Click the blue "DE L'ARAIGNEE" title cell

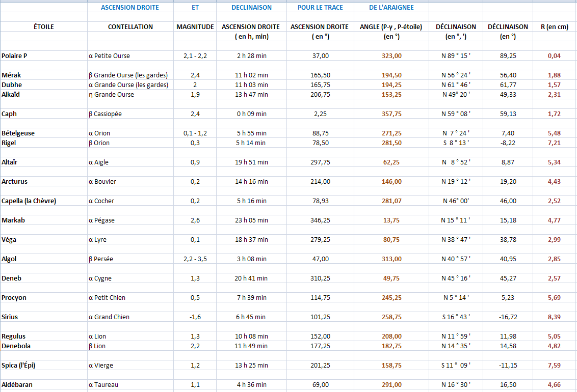(x=391, y=8)
